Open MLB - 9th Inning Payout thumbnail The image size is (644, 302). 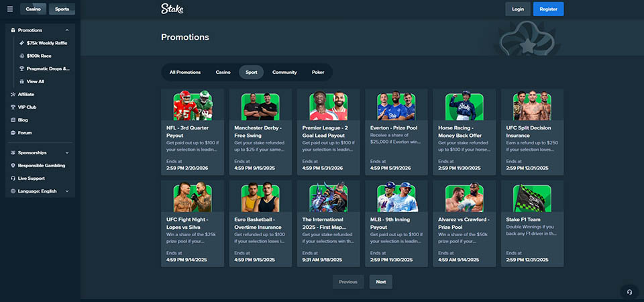[396, 197]
